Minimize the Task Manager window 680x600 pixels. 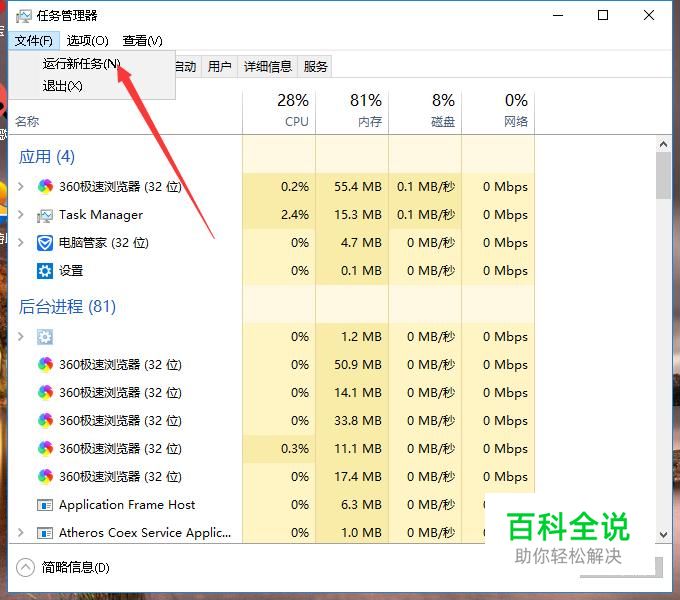(558, 16)
